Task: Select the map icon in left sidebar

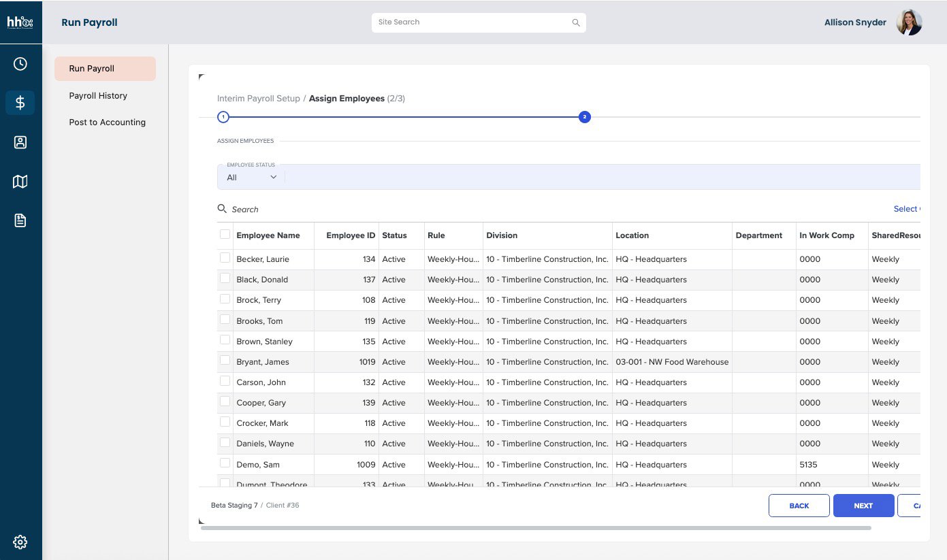Action: [20, 181]
